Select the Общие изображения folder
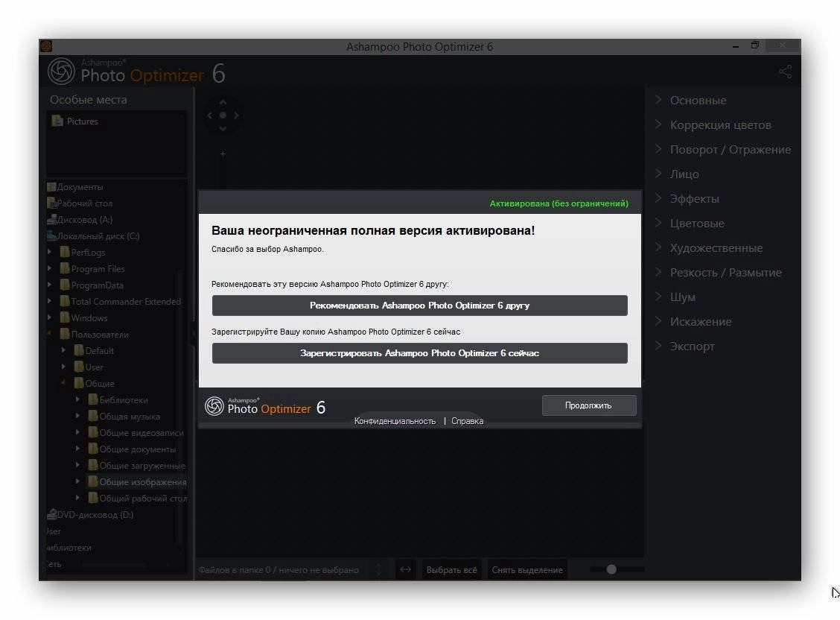Image resolution: width=840 pixels, height=620 pixels. pos(137,482)
